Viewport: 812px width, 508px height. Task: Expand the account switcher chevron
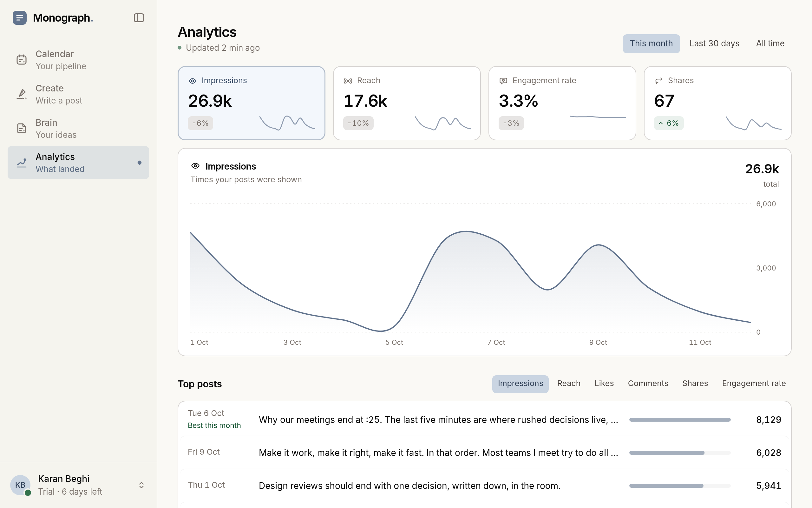141,485
